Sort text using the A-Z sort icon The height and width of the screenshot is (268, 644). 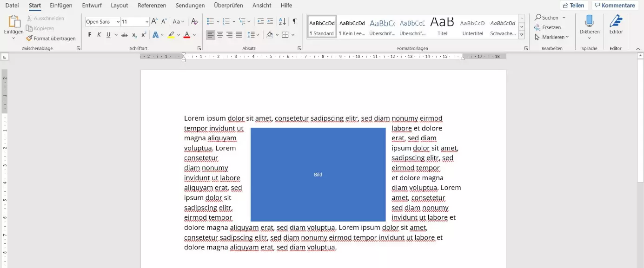click(282, 22)
